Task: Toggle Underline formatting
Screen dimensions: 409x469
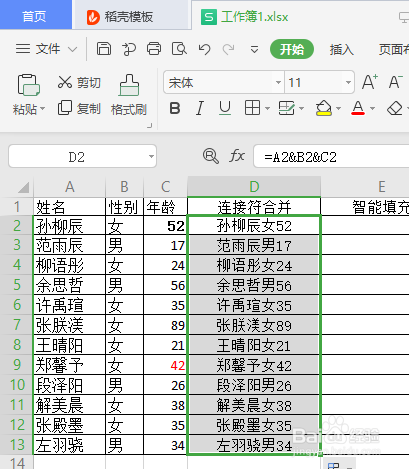Action: point(225,108)
